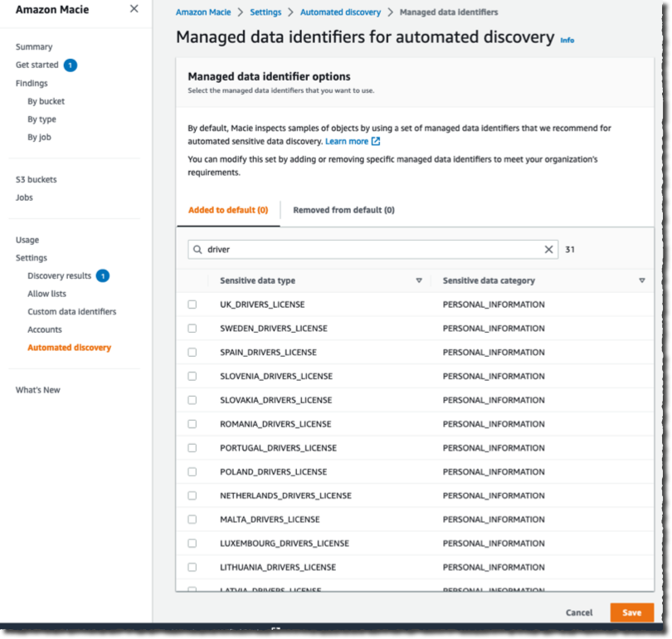Image resolution: width=672 pixels, height=639 pixels.
Task: Open findings By type
Action: [x=41, y=120]
